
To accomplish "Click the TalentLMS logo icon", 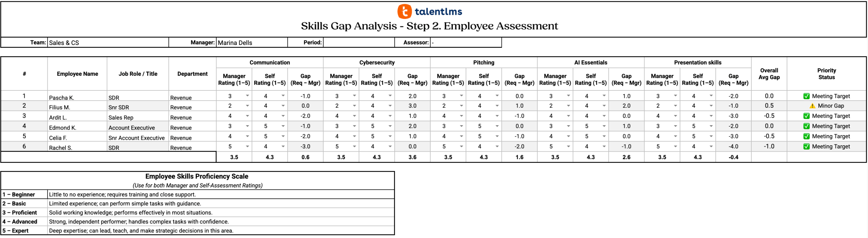I will click(x=404, y=12).
